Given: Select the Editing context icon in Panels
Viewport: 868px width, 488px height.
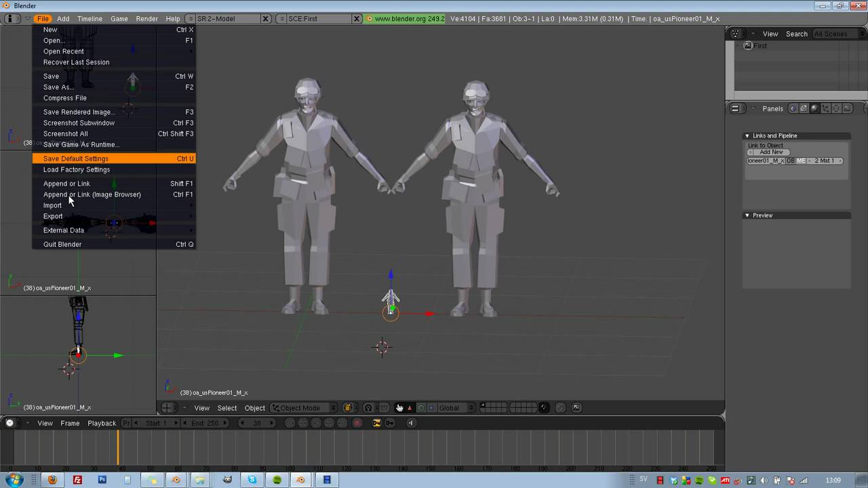Looking at the screenshot, I should pyautogui.click(x=837, y=108).
